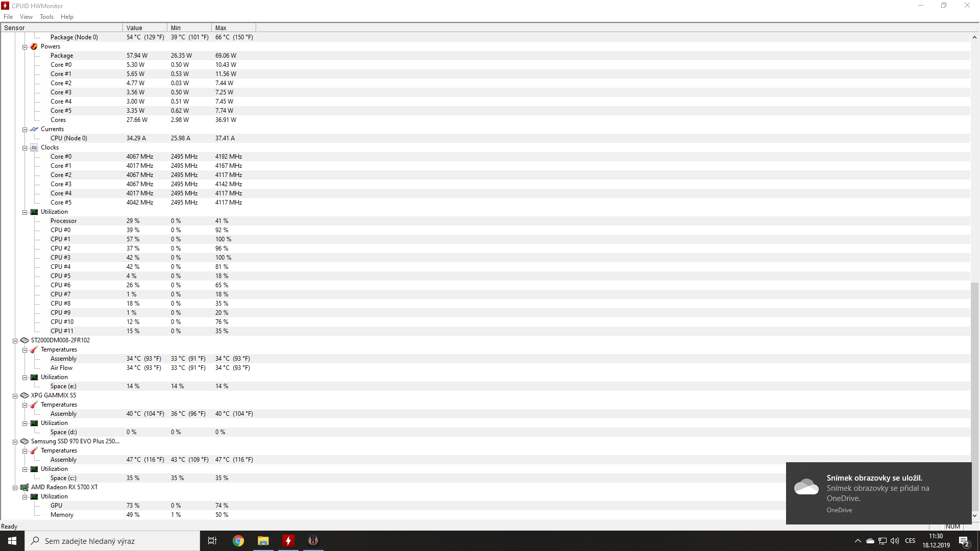Open File Explorer from the taskbar
This screenshot has width=980, height=551.
coord(263,541)
